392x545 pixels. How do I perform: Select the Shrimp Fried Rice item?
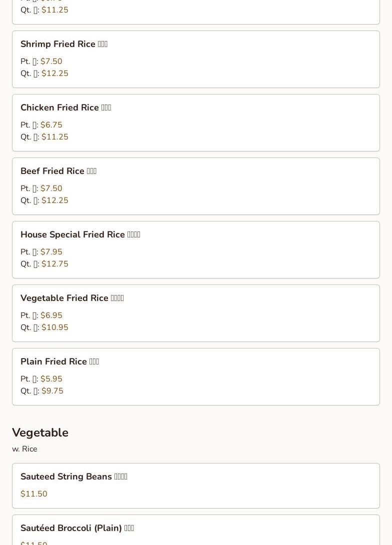pyautogui.click(x=195, y=59)
